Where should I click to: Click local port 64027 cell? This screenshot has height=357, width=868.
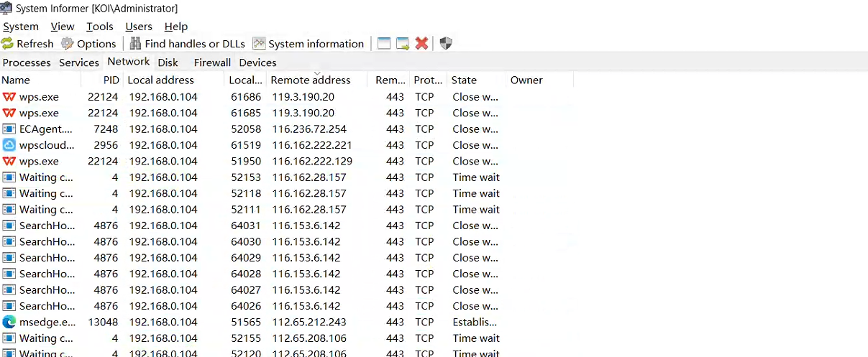[246, 289]
